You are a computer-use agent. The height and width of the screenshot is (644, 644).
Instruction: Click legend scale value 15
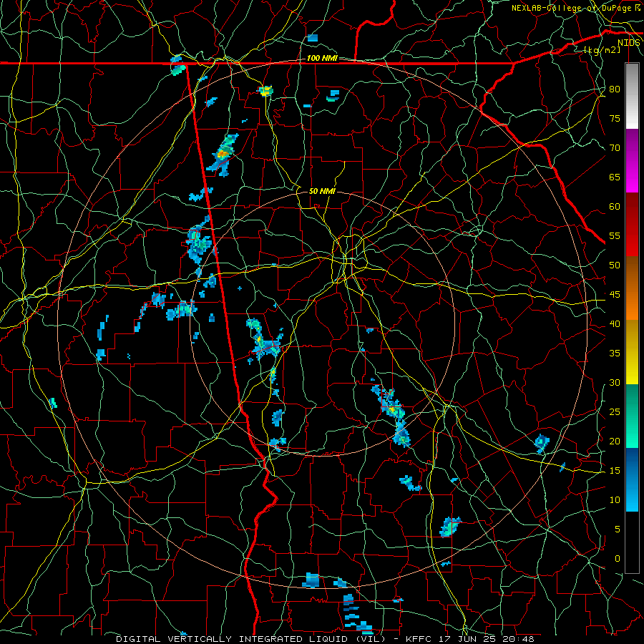[615, 471]
